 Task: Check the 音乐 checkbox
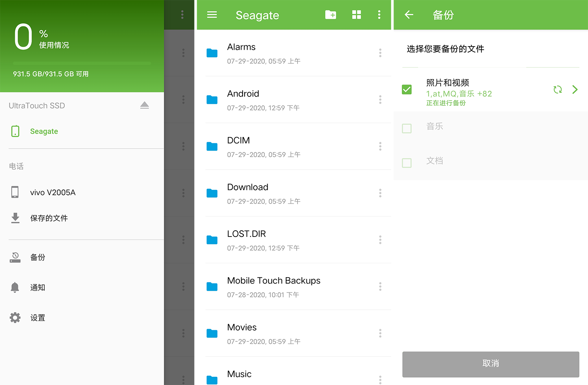(x=407, y=128)
